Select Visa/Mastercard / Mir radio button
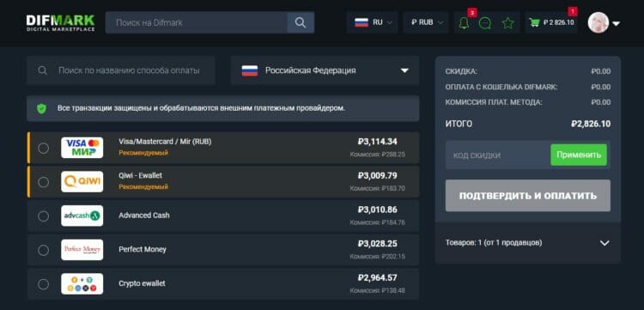 43,148
